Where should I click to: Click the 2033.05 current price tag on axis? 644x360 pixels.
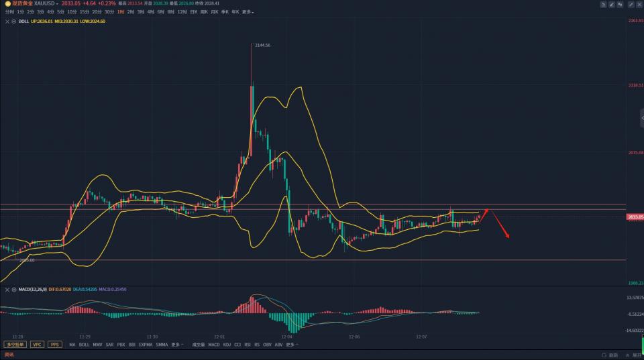point(635,217)
